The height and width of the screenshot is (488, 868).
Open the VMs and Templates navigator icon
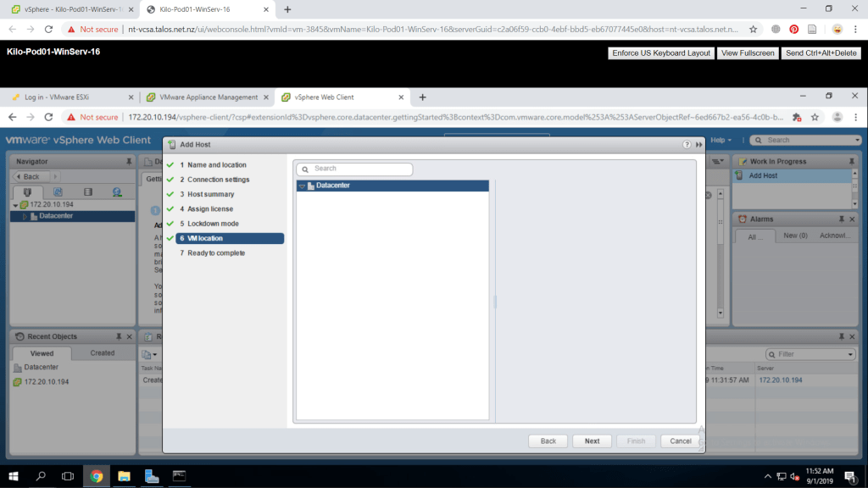58,192
